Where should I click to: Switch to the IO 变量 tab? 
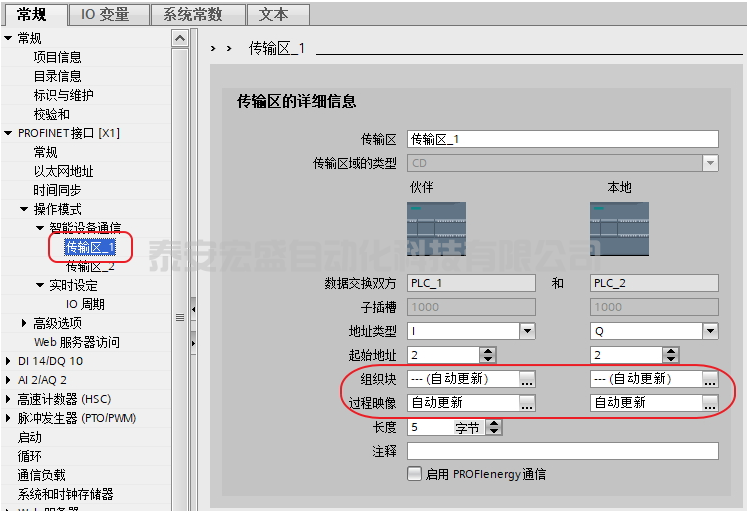click(108, 14)
